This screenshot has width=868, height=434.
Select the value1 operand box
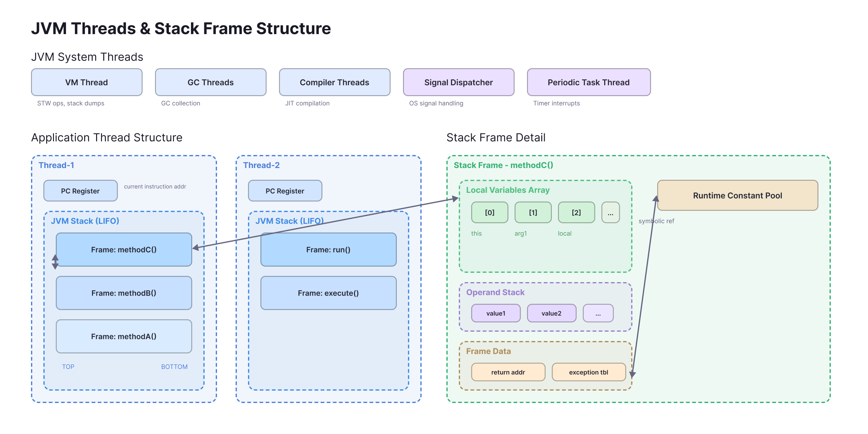click(496, 313)
